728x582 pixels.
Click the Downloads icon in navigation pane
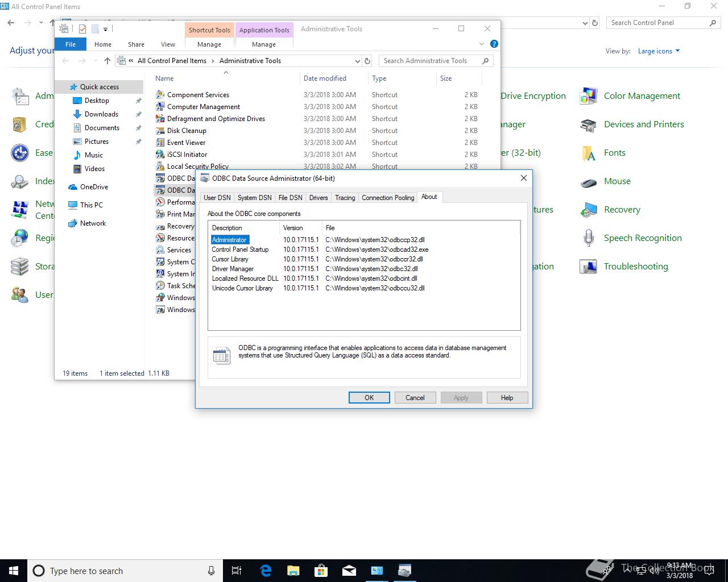pos(77,114)
